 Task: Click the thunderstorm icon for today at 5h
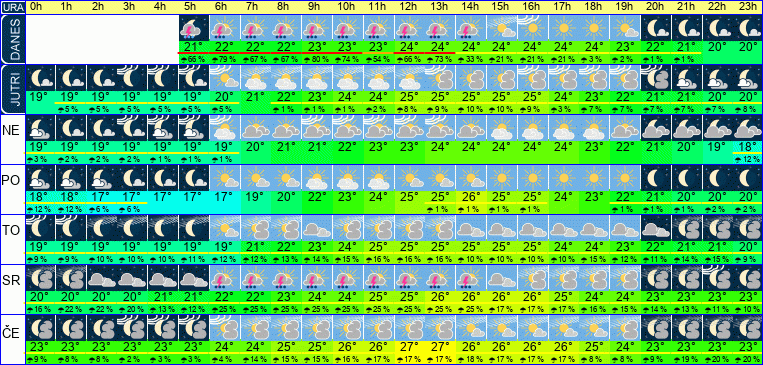tap(194, 27)
